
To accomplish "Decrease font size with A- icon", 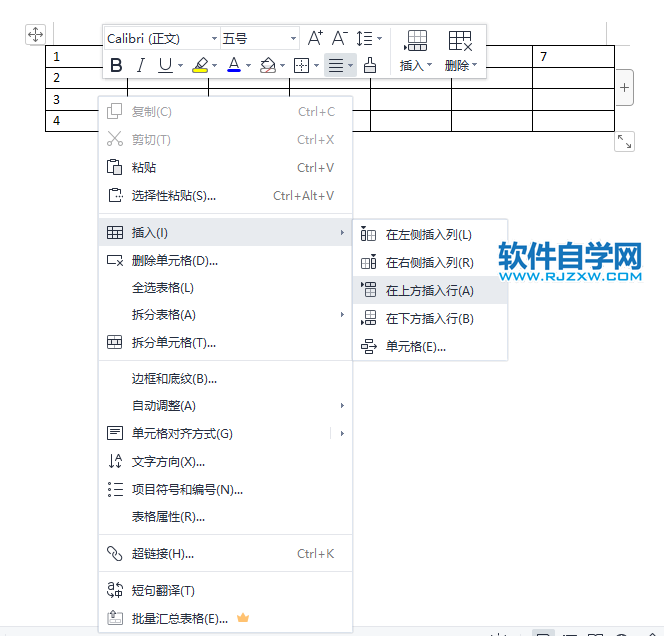I will coord(340,38).
